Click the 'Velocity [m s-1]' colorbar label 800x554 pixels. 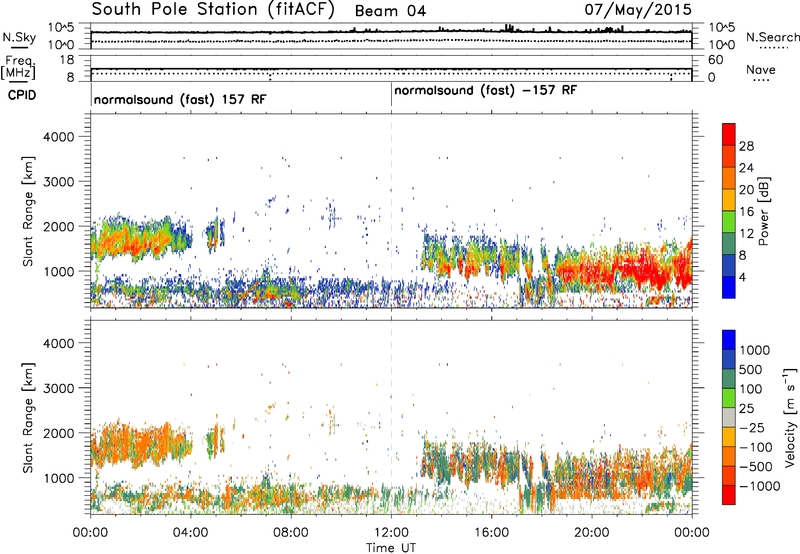[x=790, y=417]
